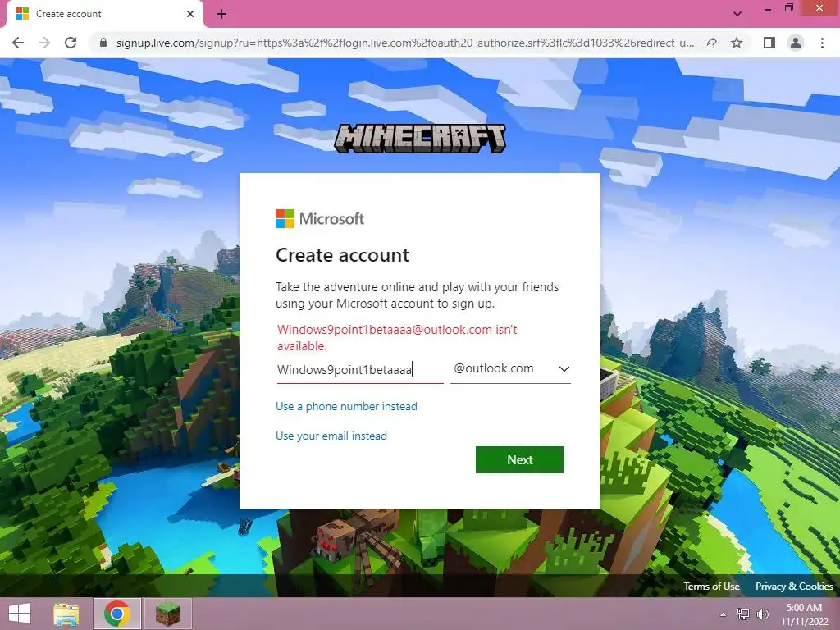The width and height of the screenshot is (840, 630).
Task: Go back to the previous page
Action: 18,43
